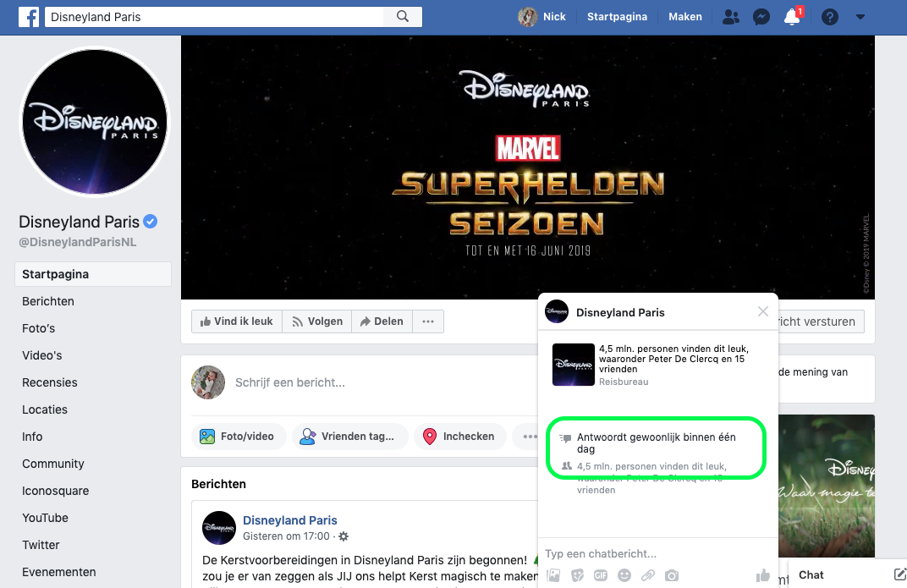Image resolution: width=907 pixels, height=588 pixels.
Task: Click Disneyland Paris chat window title
Action: coord(620,313)
